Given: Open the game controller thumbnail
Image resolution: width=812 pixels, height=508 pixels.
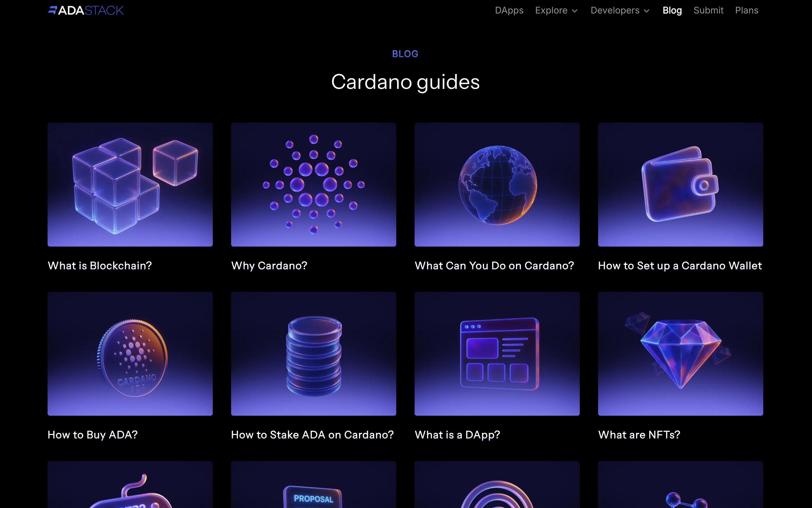Looking at the screenshot, I should 130,484.
